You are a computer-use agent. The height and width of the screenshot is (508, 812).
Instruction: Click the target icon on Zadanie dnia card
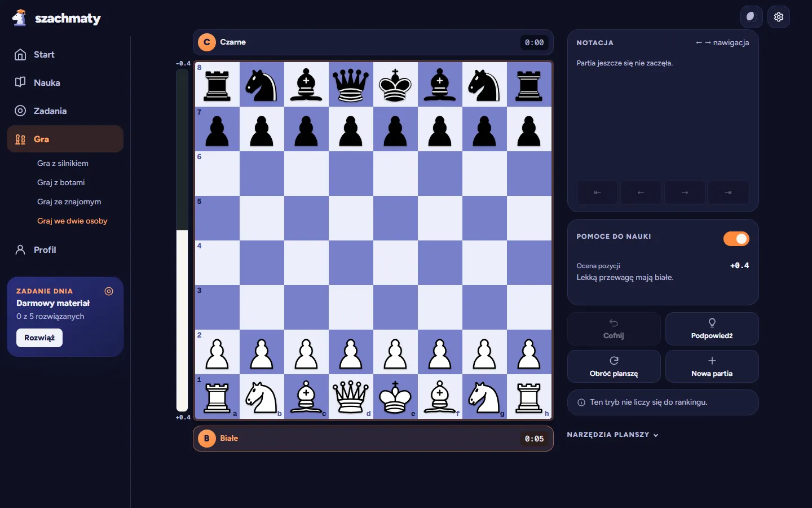pyautogui.click(x=109, y=291)
